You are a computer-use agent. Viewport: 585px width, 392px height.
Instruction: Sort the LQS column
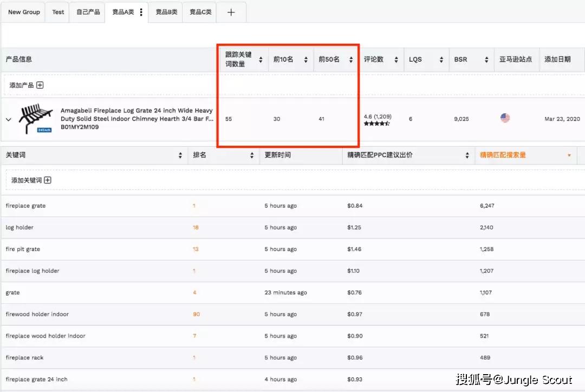[441, 60]
